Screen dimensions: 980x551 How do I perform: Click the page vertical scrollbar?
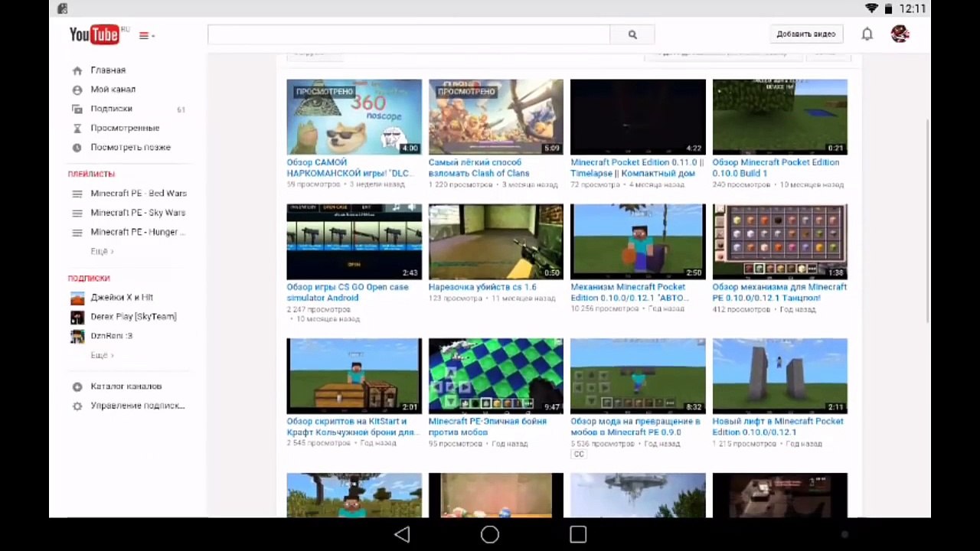coord(927,222)
